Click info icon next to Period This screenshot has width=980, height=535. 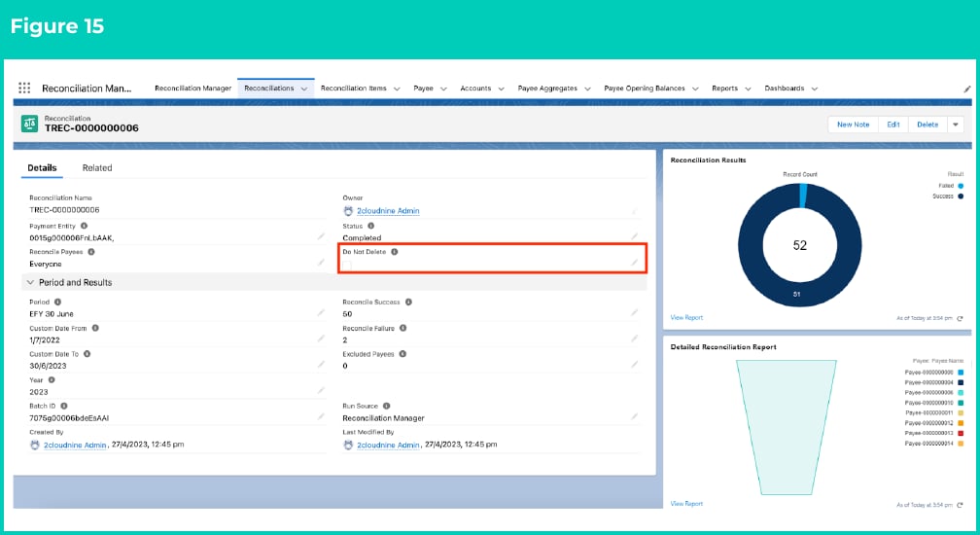(x=57, y=302)
